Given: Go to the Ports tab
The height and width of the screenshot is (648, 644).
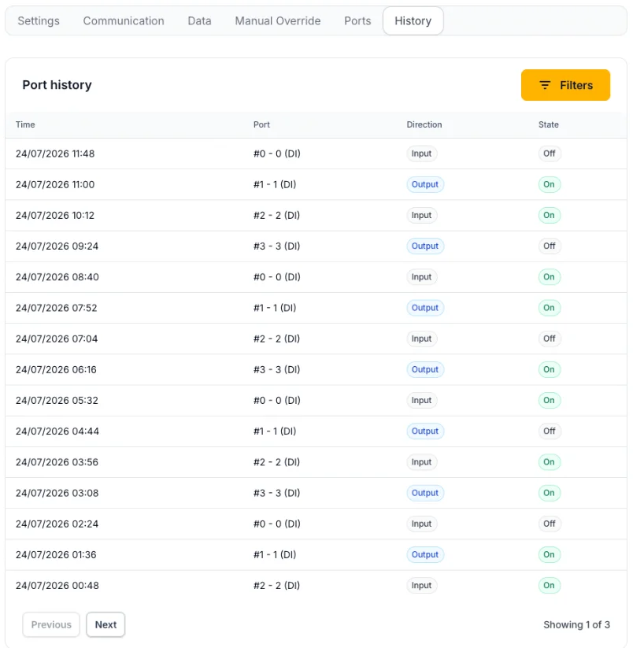Looking at the screenshot, I should pyautogui.click(x=357, y=21).
